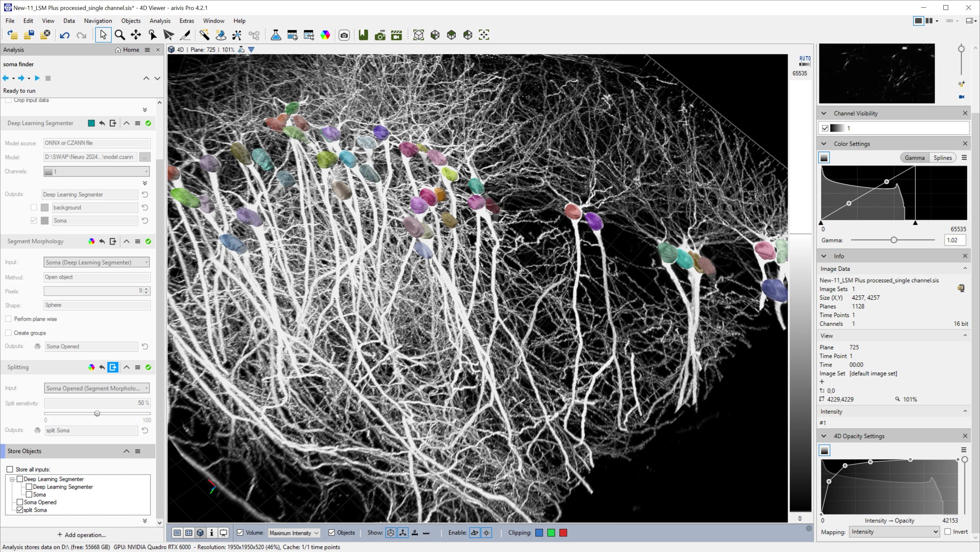Screen dimensions: 980x552
Task: Open the Analysis menu
Action: point(160,21)
